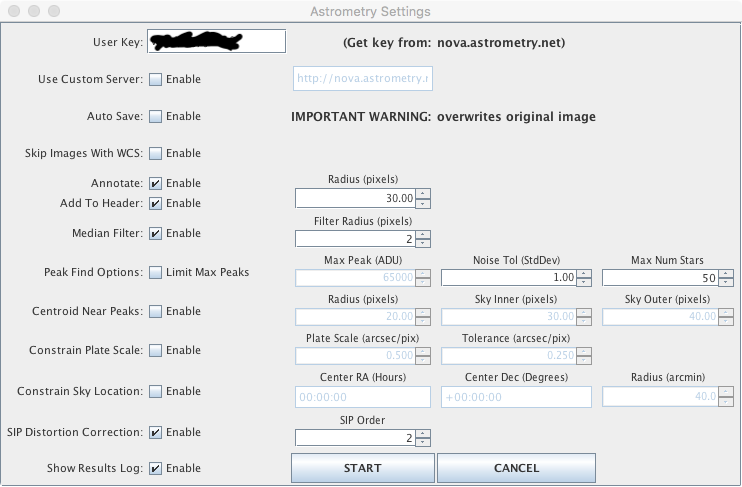Viewport: 742px width, 487px height.
Task: Uncheck SIP Distortion Correction checkbox
Action: pyautogui.click(x=155, y=432)
